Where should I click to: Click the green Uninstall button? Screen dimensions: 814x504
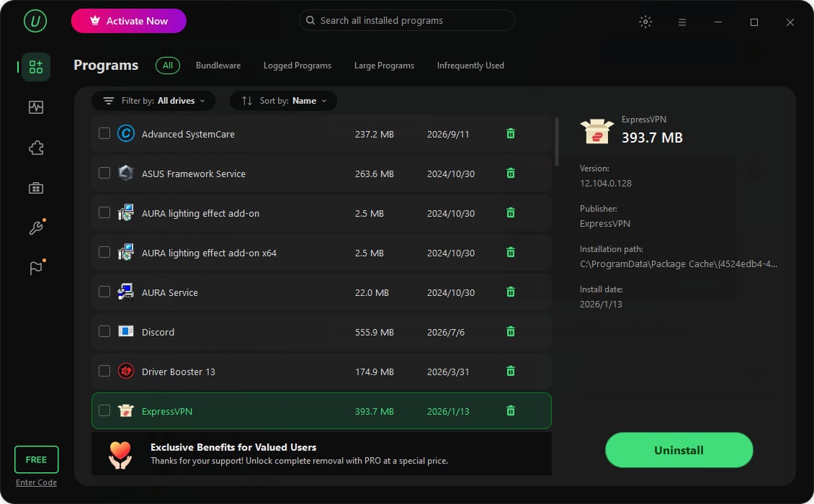point(679,450)
